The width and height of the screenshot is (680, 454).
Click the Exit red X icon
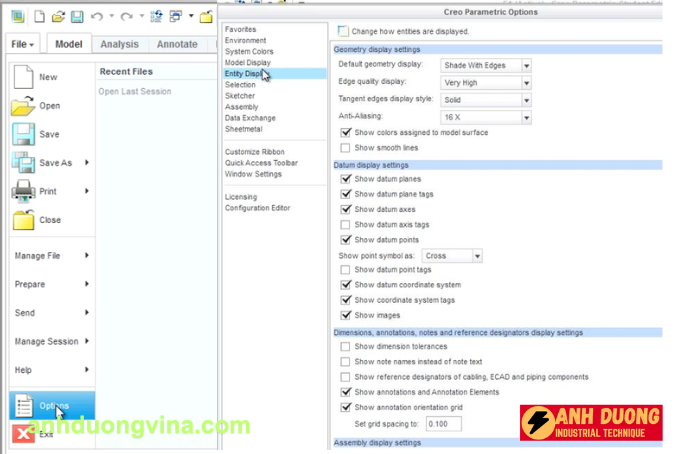22,433
